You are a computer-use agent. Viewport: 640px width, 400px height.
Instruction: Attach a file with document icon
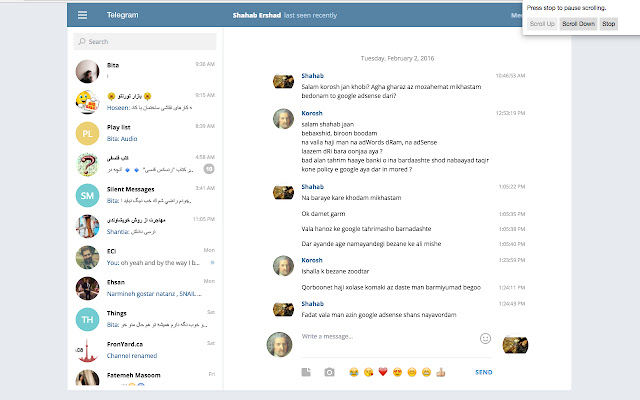point(306,372)
